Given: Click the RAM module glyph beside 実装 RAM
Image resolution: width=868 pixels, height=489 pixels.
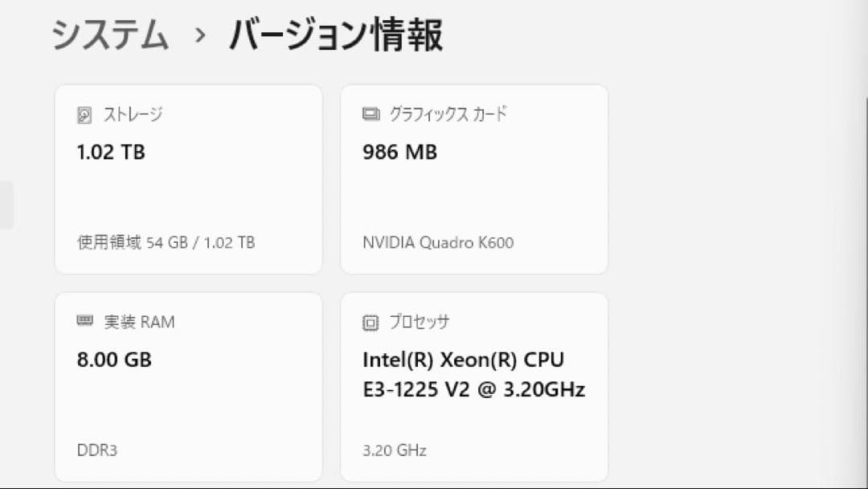Looking at the screenshot, I should point(83,321).
